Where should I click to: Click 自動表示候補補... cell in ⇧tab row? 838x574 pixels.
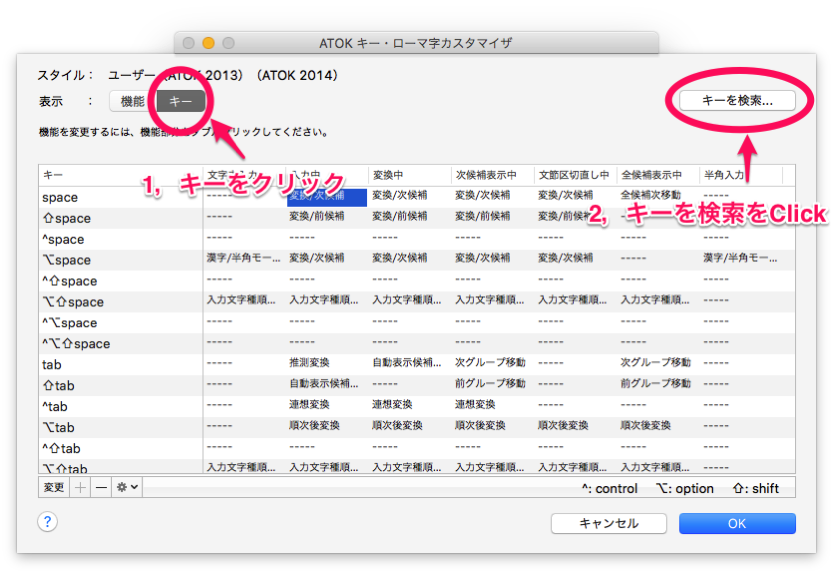(x=324, y=383)
